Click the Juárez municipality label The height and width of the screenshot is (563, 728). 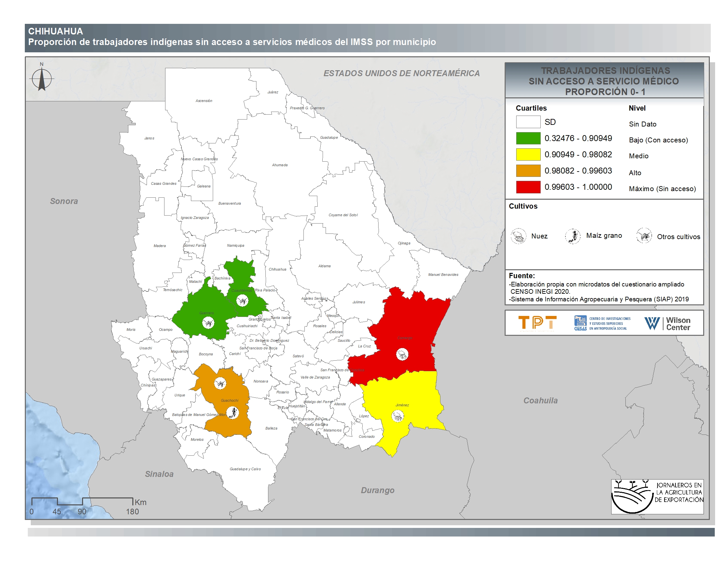[x=273, y=92]
